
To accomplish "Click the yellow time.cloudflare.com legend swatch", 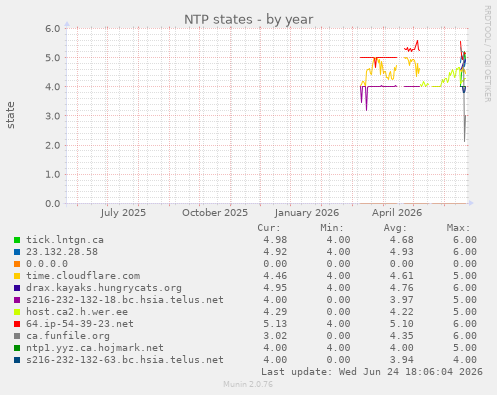I will pos(17,276).
